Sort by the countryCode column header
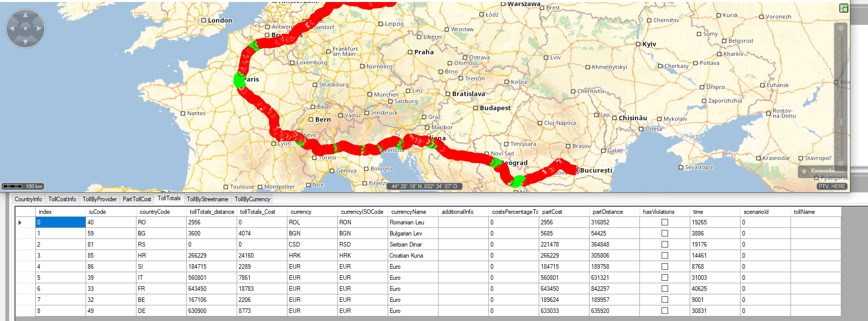This screenshot has height=321, width=868. (155, 212)
